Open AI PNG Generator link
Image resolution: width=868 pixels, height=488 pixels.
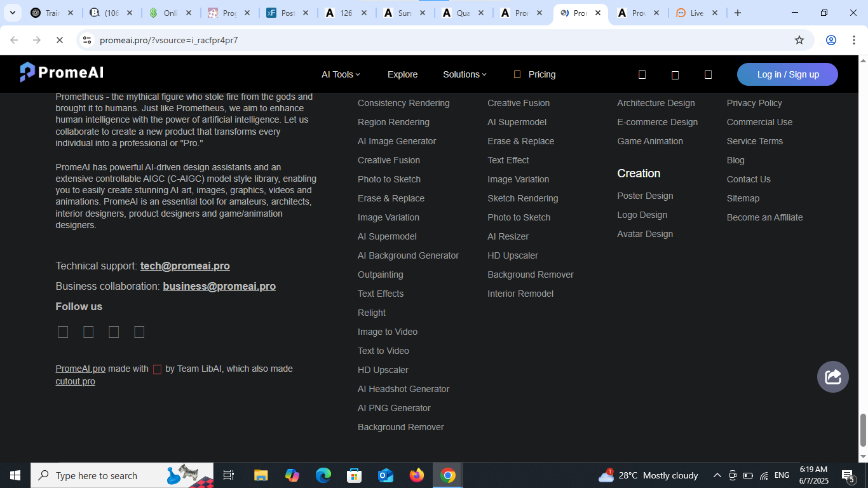pyautogui.click(x=394, y=408)
